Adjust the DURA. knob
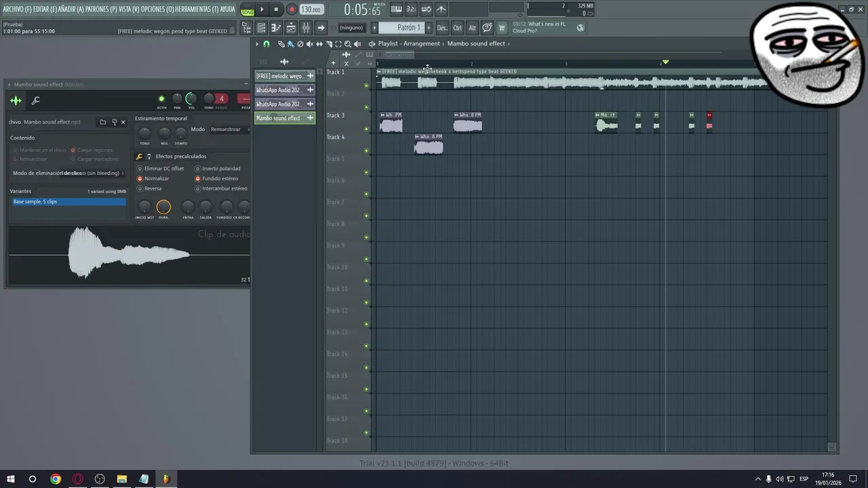 (x=163, y=207)
